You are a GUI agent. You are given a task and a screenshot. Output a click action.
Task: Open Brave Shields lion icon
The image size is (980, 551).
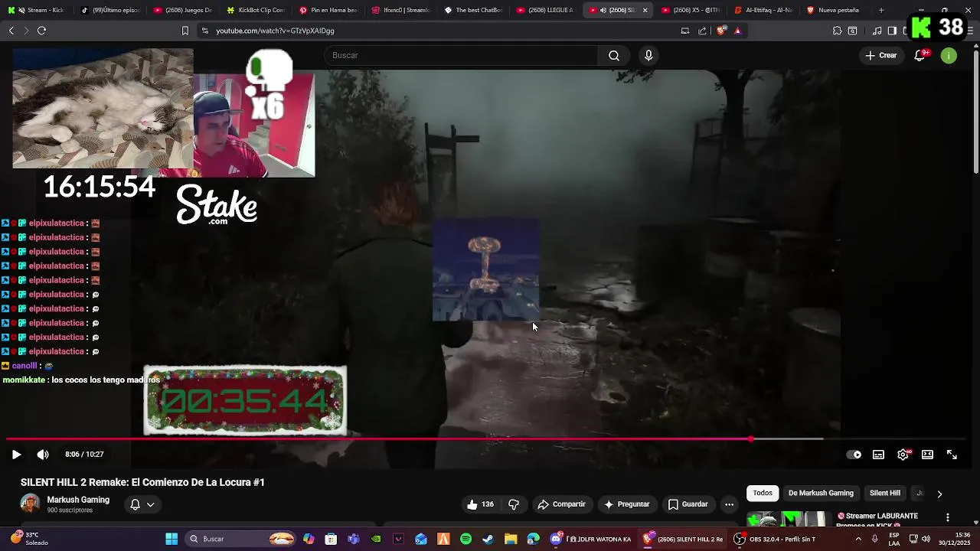(x=721, y=31)
